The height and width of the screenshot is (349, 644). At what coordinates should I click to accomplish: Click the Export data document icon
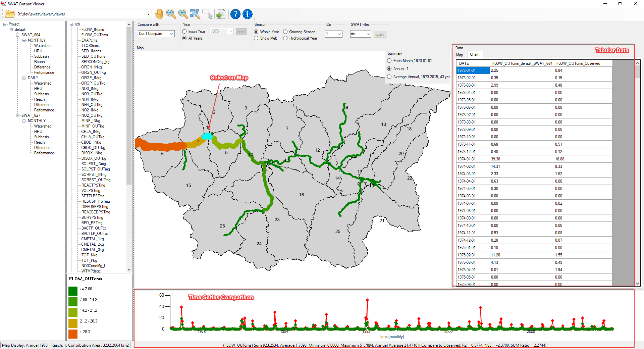[220, 14]
